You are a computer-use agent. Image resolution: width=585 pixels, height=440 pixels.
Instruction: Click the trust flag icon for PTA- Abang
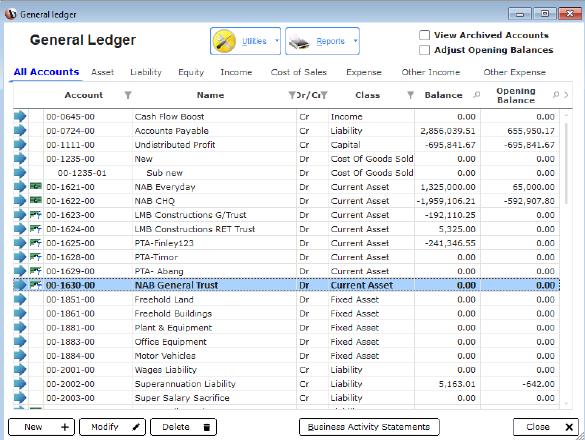(36, 271)
